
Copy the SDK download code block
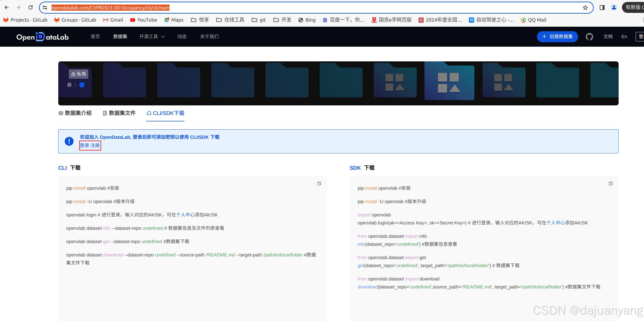pyautogui.click(x=610, y=184)
